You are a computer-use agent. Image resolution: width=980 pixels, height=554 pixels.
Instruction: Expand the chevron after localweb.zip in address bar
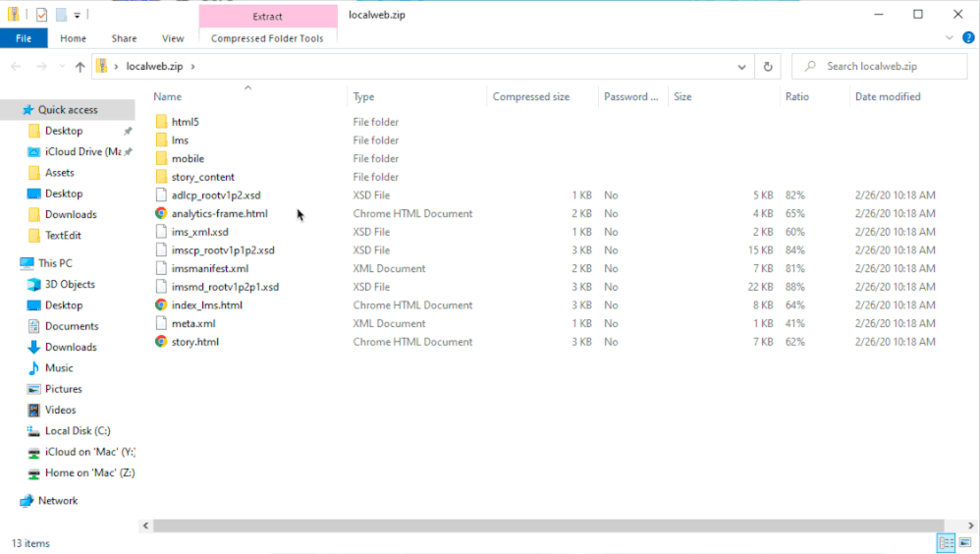click(x=193, y=66)
